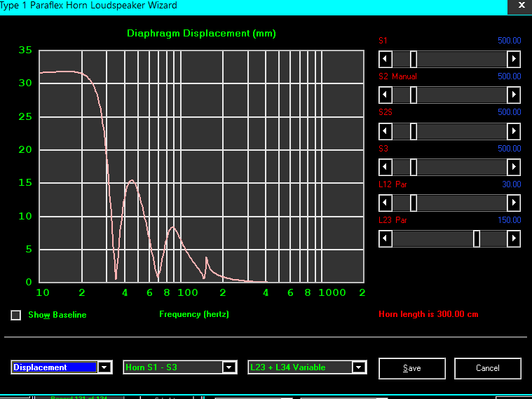This screenshot has height=399, width=532.
Task: Click the S3 slider thumb
Action: pyautogui.click(x=414, y=167)
